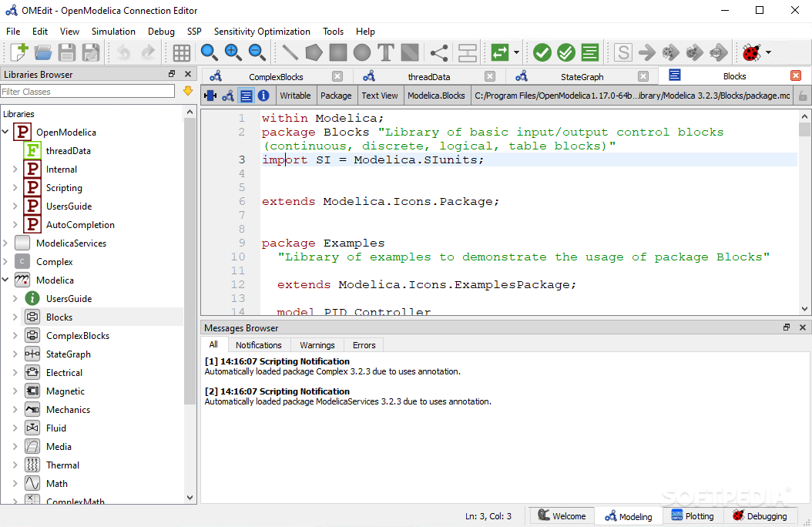Open the Tools menu
Screen dimensions: 812x527
point(333,32)
